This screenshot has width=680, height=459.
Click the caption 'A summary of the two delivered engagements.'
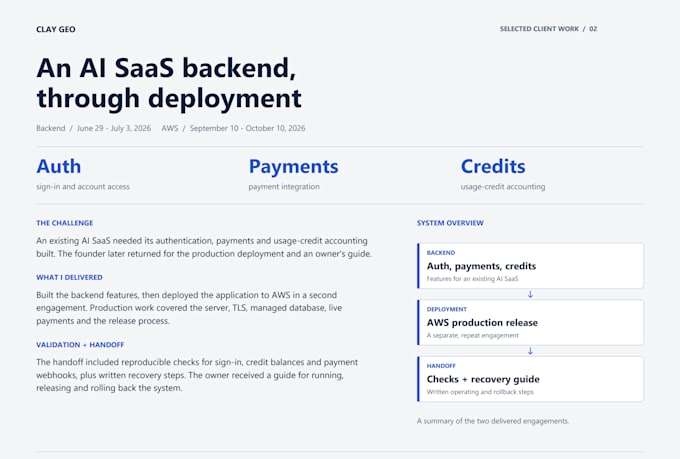[x=493, y=421]
